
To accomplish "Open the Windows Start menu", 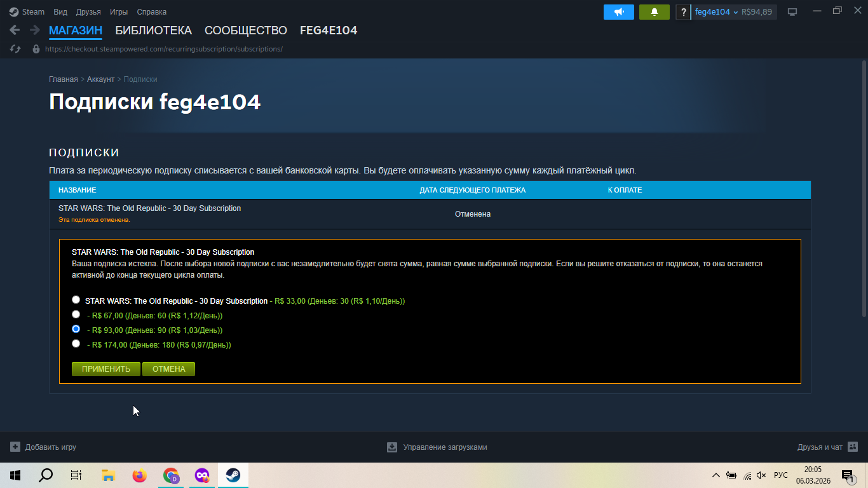I will 15,475.
